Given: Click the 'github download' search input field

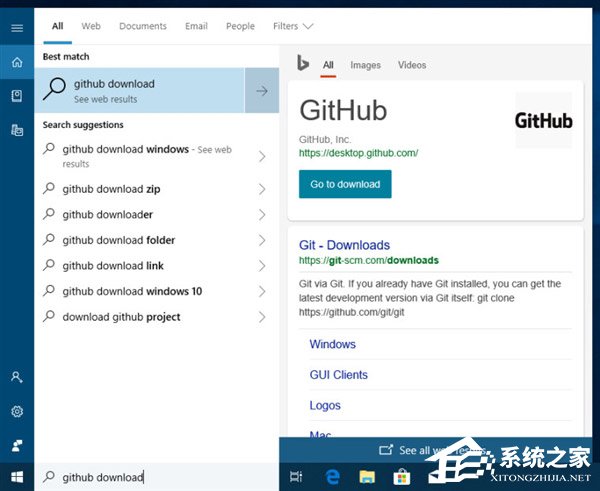Looking at the screenshot, I should pyautogui.click(x=157, y=477).
